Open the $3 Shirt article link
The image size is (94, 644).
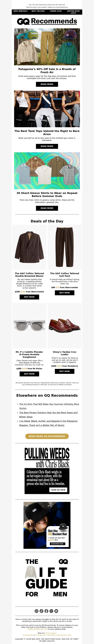(49, 406)
